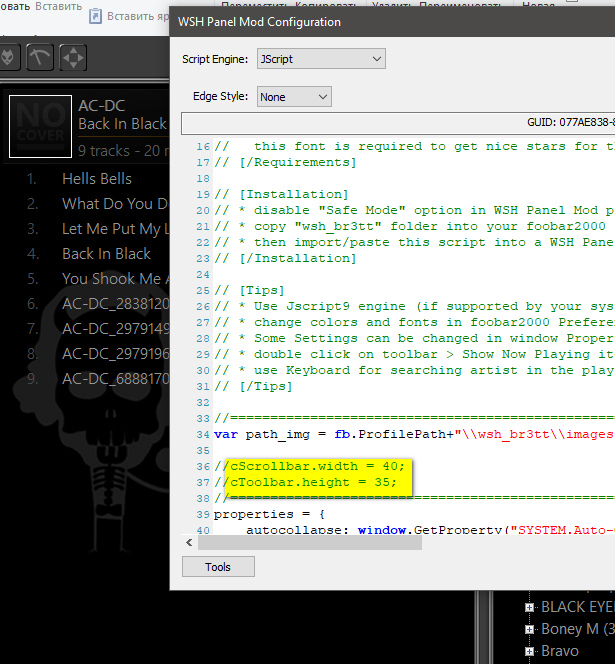Image resolution: width=615 pixels, height=664 pixels.
Task: Click the WSH Panel Mod Configuration title bar
Action: pos(392,22)
